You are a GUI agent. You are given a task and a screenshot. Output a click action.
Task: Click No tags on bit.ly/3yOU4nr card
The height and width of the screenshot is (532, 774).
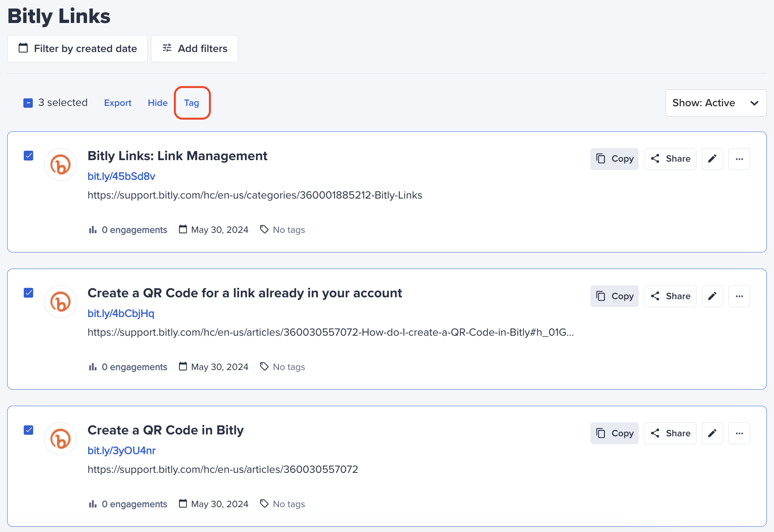pos(289,504)
